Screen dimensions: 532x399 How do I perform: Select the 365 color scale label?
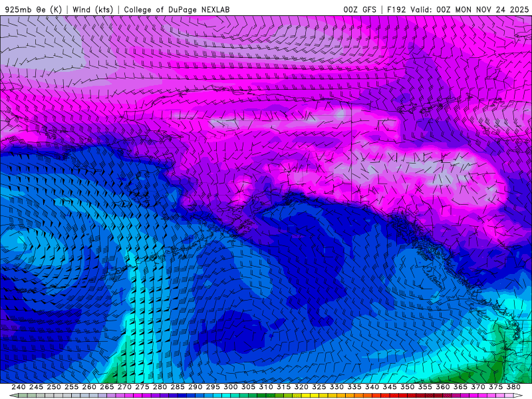(x=460, y=387)
